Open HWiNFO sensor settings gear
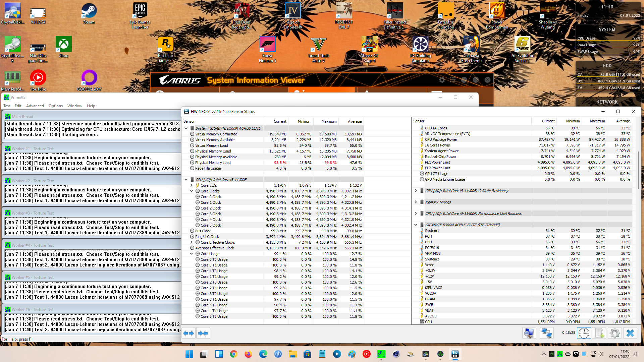The height and width of the screenshot is (362, 644). click(x=615, y=333)
